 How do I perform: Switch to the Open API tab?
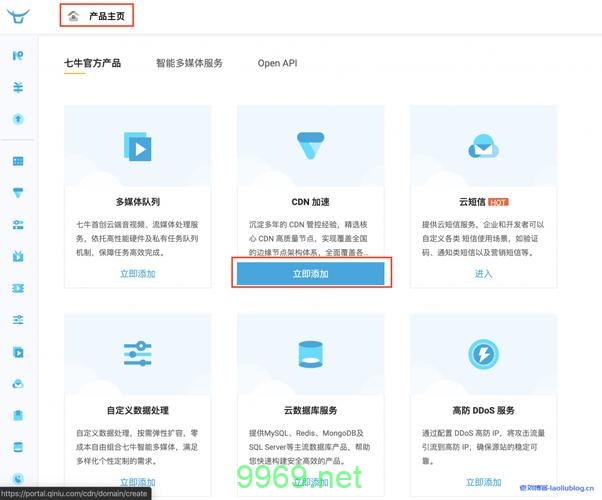point(277,63)
